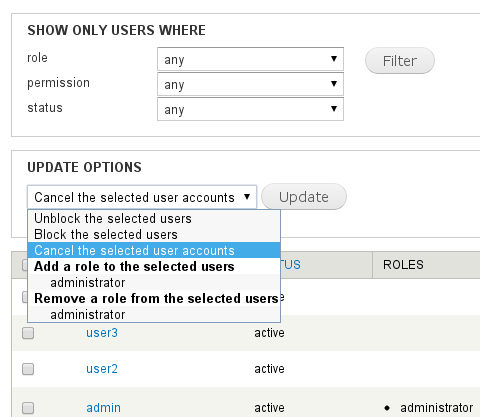Screen dimensions: 480x417
Task: Open the status filter dropdown
Action: (250, 109)
